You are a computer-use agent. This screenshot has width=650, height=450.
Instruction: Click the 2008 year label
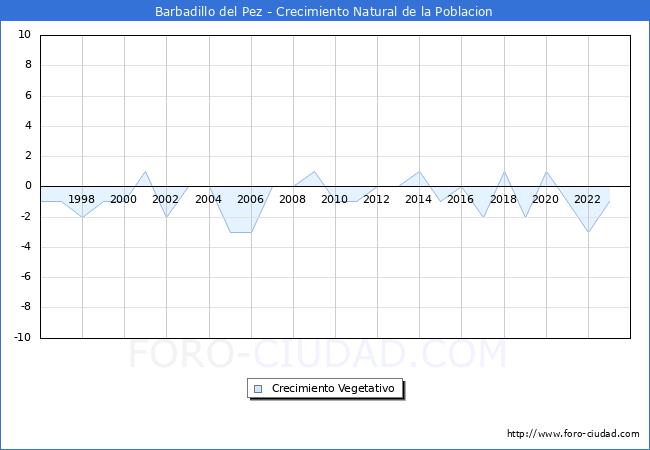coord(292,199)
